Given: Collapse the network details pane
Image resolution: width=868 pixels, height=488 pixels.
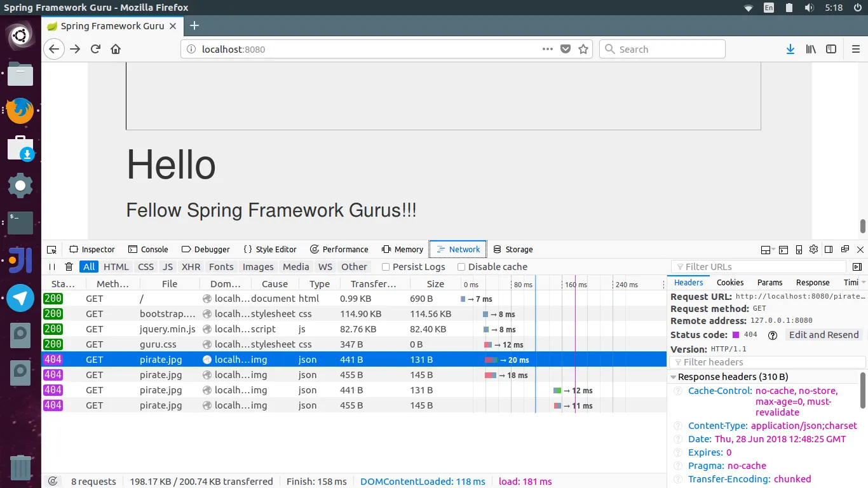Looking at the screenshot, I should click(x=857, y=267).
